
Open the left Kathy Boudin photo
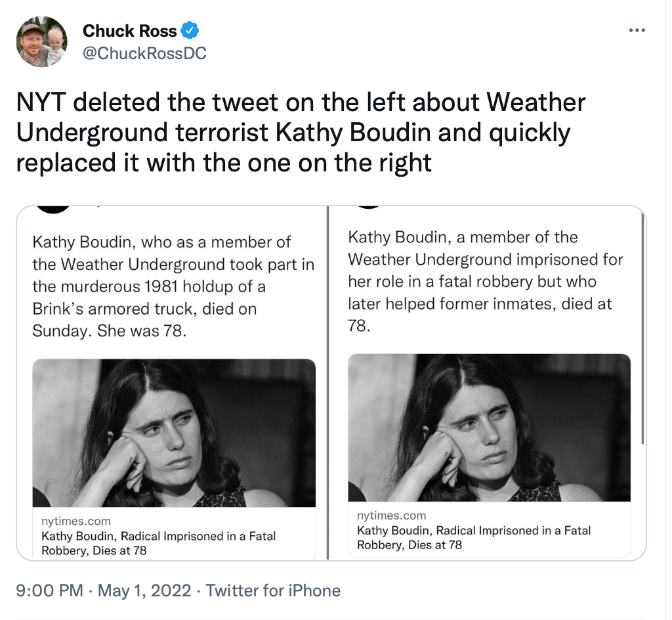pos(174,433)
